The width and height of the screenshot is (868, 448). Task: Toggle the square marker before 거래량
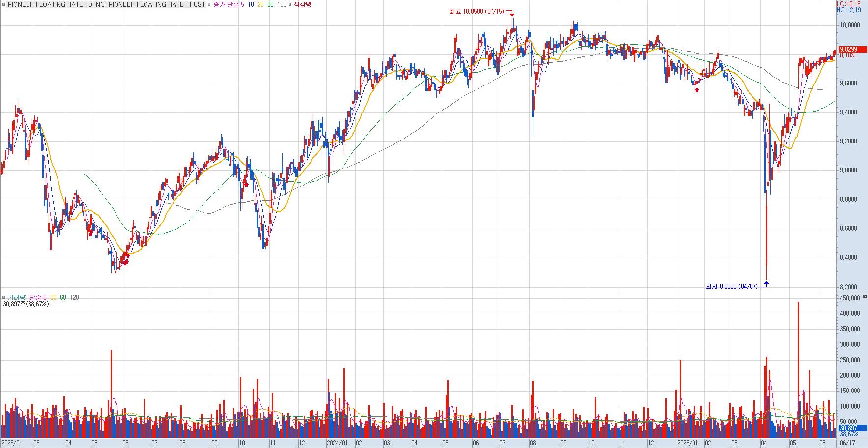4,297
